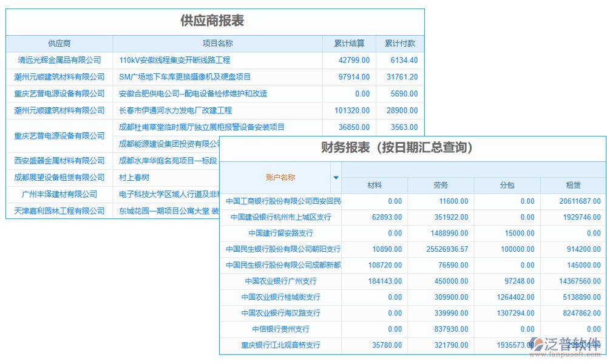Open the 账户名称 filter dropdown arrow

coord(336,177)
